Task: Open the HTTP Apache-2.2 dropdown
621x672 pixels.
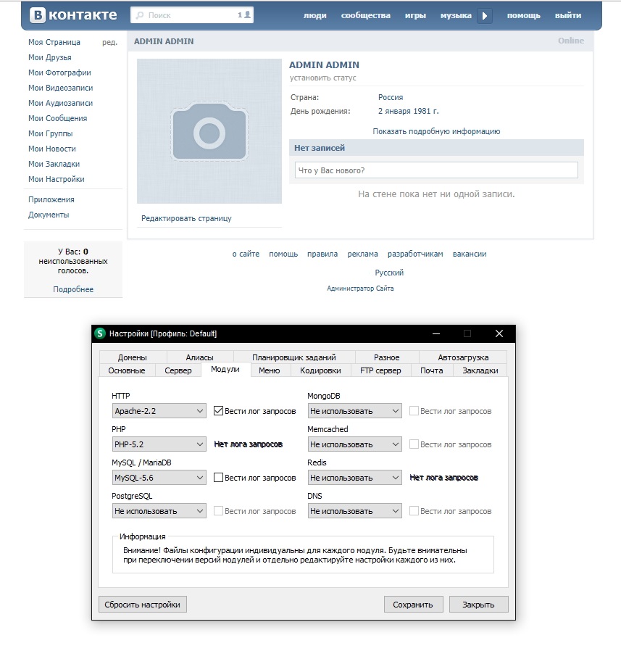Action: click(x=159, y=410)
